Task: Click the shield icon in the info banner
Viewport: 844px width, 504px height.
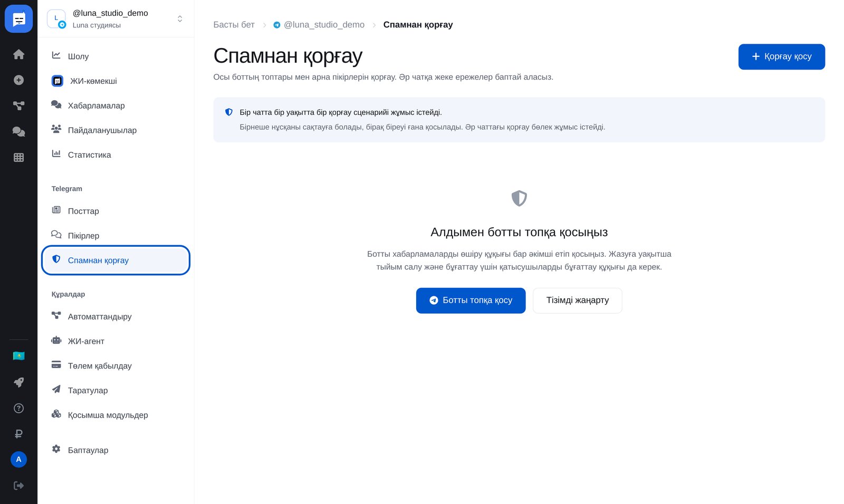Action: point(229,112)
